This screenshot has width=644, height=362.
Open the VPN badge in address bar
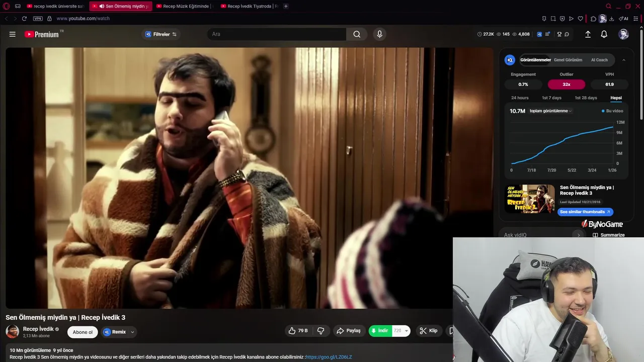(x=38, y=19)
